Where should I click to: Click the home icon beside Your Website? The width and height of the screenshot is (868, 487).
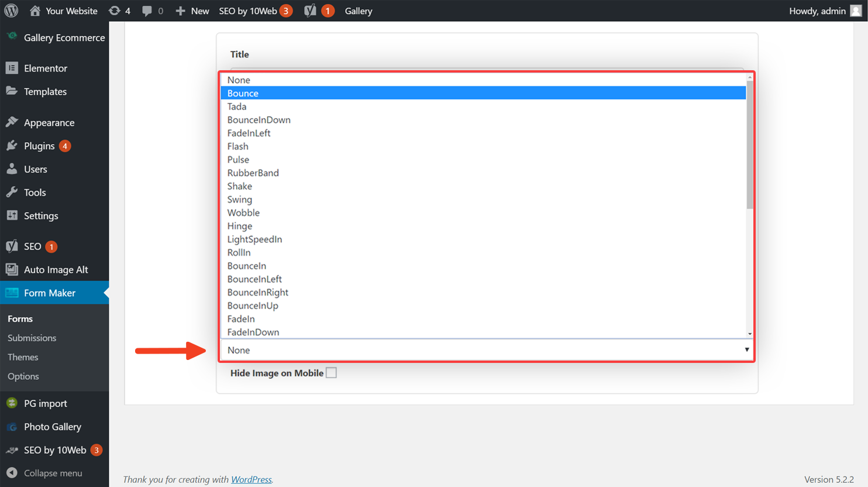[35, 11]
